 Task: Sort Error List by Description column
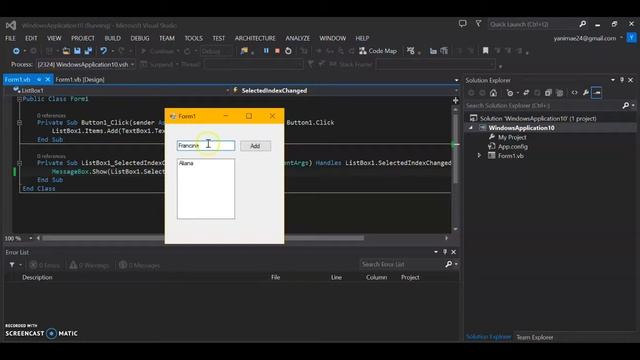pyautogui.click(x=37, y=277)
